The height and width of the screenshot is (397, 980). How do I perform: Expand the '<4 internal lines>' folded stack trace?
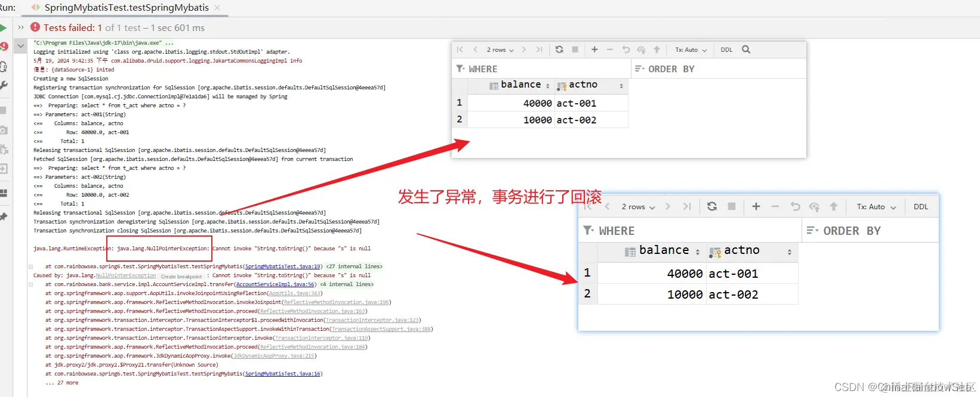click(347, 284)
